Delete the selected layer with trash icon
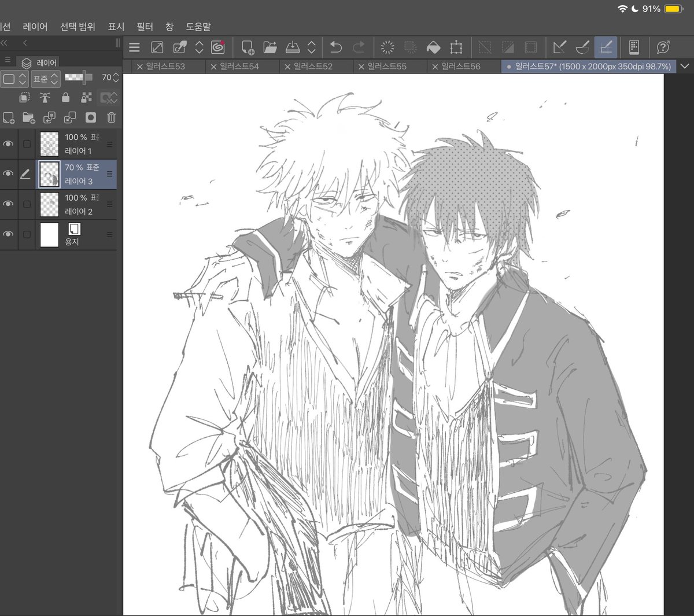 (x=112, y=118)
